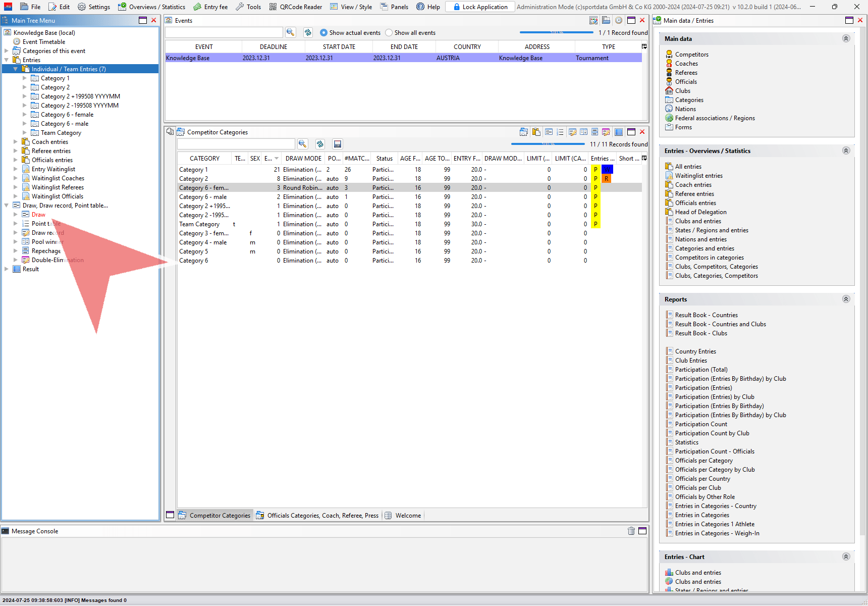868x606 pixels.
Task: Click the numbered list icon in Competitor Categories
Action: click(560, 132)
